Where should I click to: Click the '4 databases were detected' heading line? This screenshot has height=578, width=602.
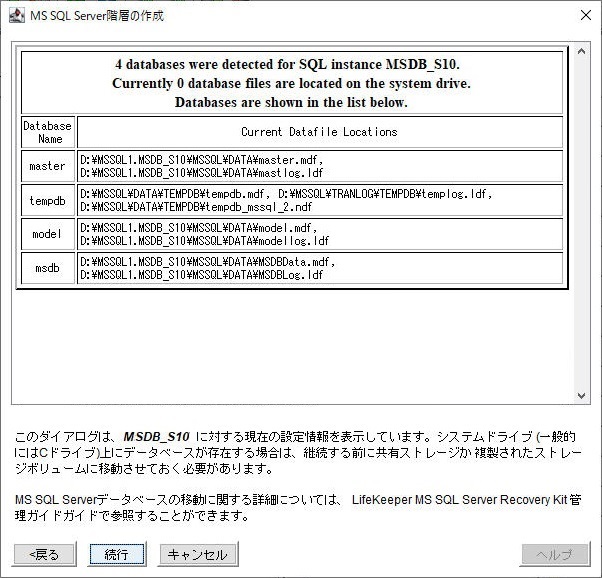click(287, 64)
